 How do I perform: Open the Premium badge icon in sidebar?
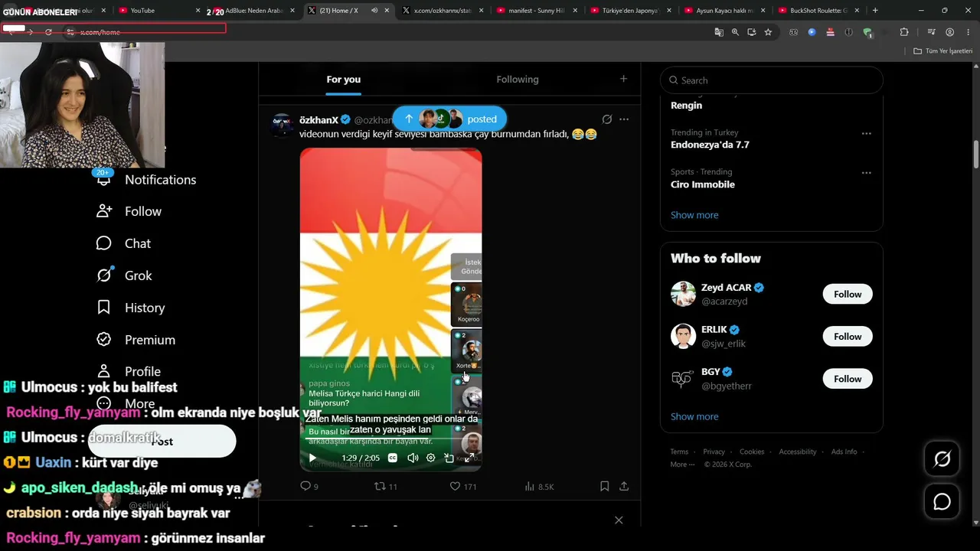click(104, 340)
